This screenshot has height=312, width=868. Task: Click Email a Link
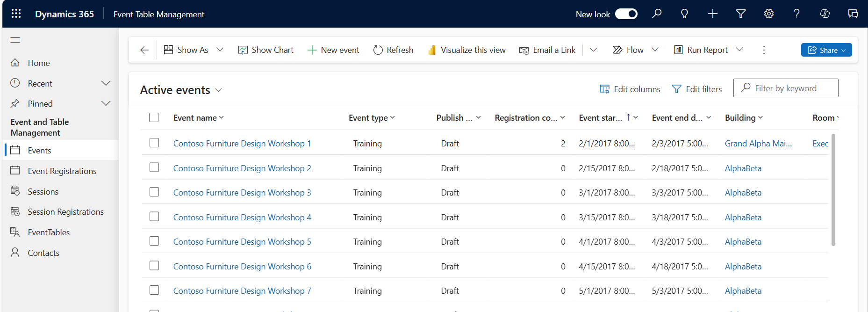(x=547, y=50)
